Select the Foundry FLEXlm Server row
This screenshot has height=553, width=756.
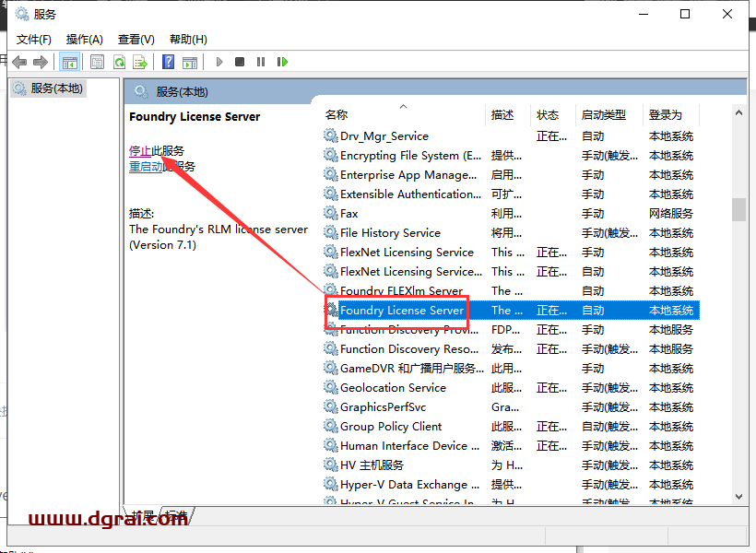click(511, 290)
